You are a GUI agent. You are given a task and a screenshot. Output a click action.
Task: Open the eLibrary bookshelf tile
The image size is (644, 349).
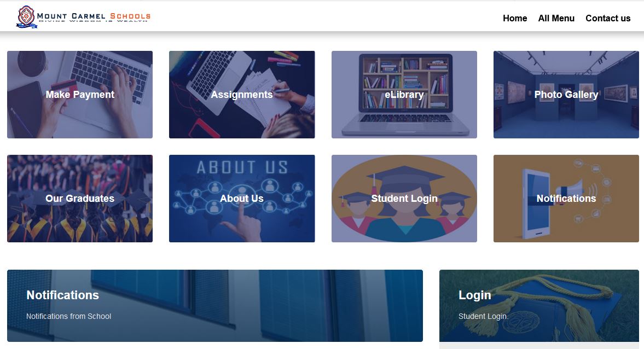point(404,95)
